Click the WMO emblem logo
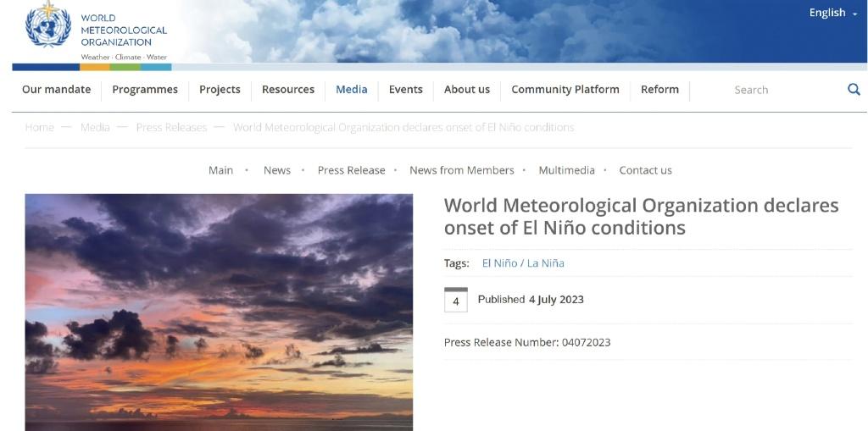This screenshot has height=431, width=868. click(48, 27)
